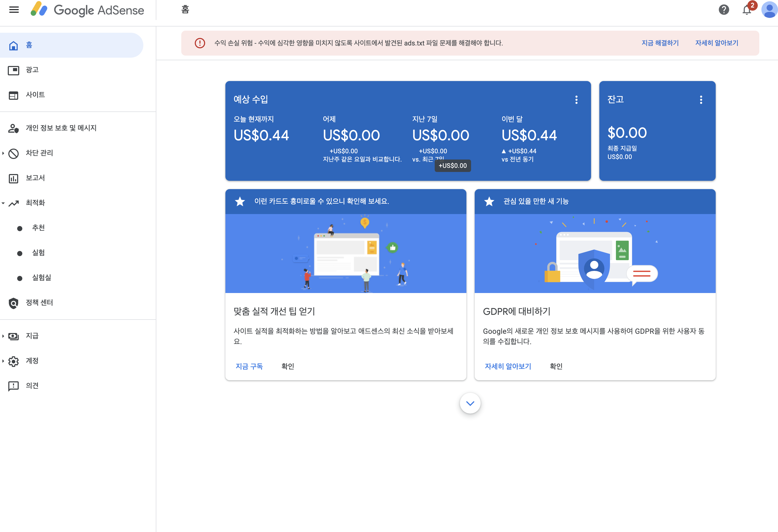778x532 pixels.
Task: Click 자세히 알아보기 on GDPR card
Action: pos(508,367)
